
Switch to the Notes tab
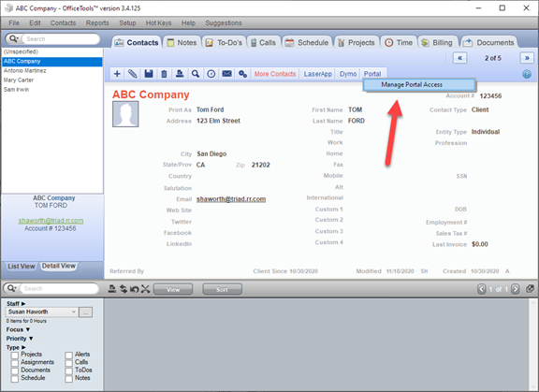coord(182,43)
